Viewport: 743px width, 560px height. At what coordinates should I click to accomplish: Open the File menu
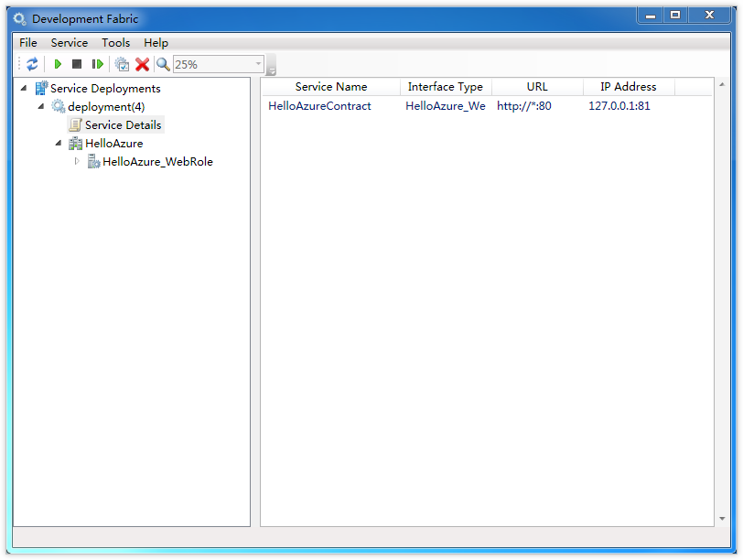click(x=28, y=43)
